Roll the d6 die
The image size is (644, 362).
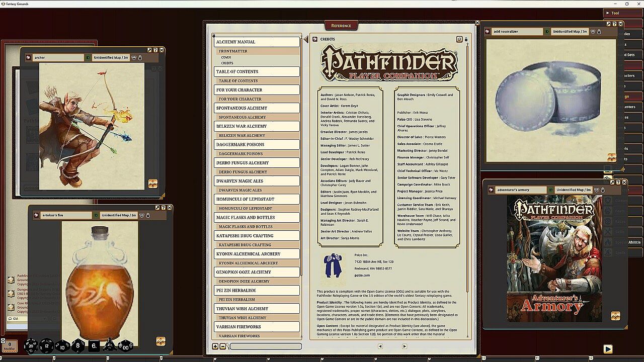tap(94, 346)
